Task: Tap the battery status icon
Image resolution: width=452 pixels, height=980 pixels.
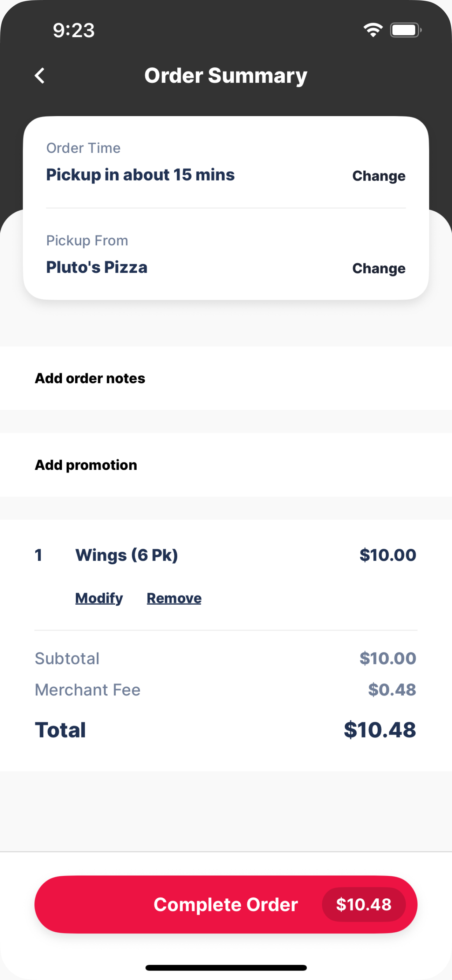Action: [x=406, y=30]
